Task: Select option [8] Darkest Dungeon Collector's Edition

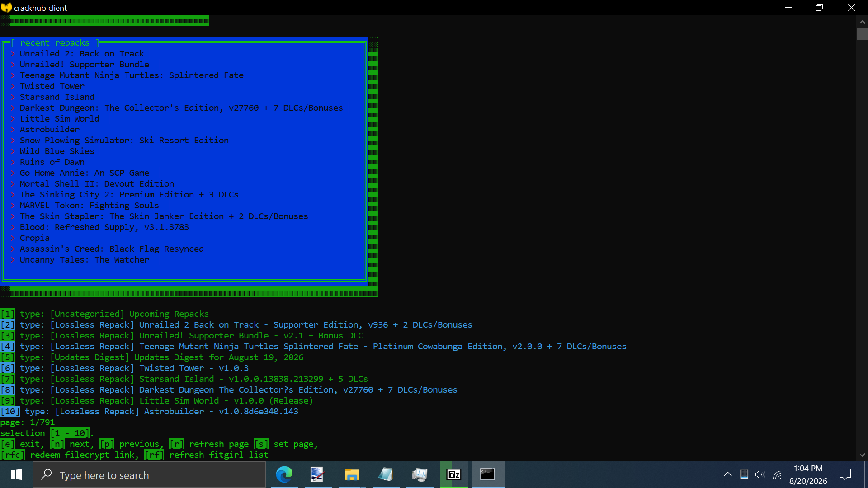Action: click(x=229, y=390)
